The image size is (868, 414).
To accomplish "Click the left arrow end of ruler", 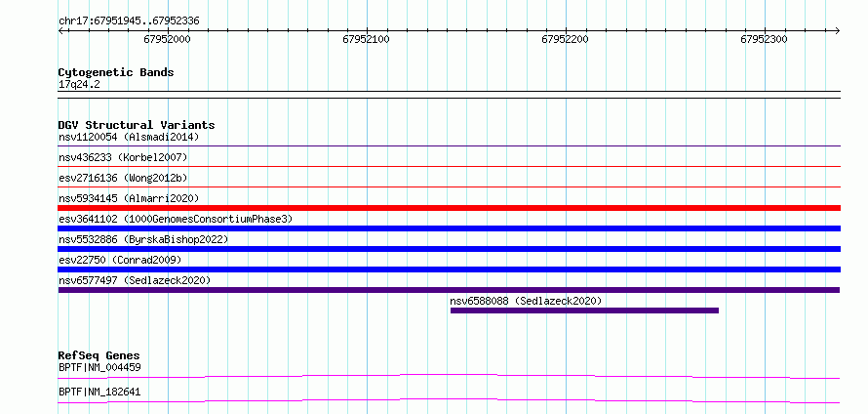I will coord(60,30).
